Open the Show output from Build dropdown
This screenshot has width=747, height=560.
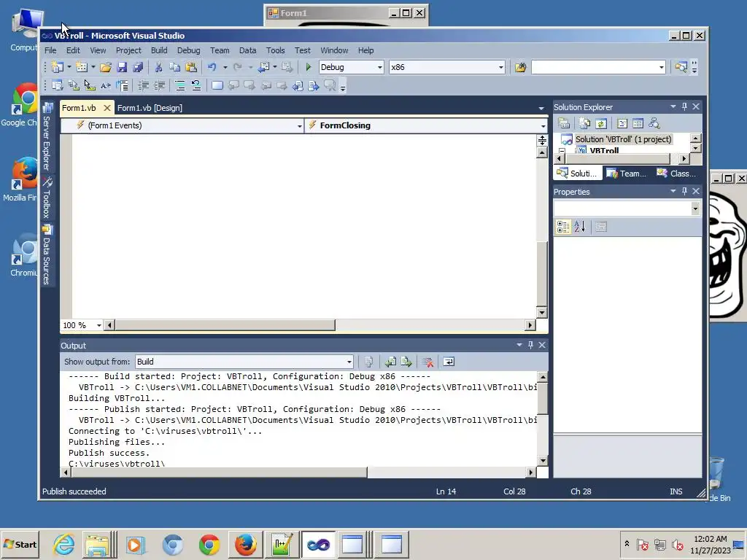click(x=349, y=362)
